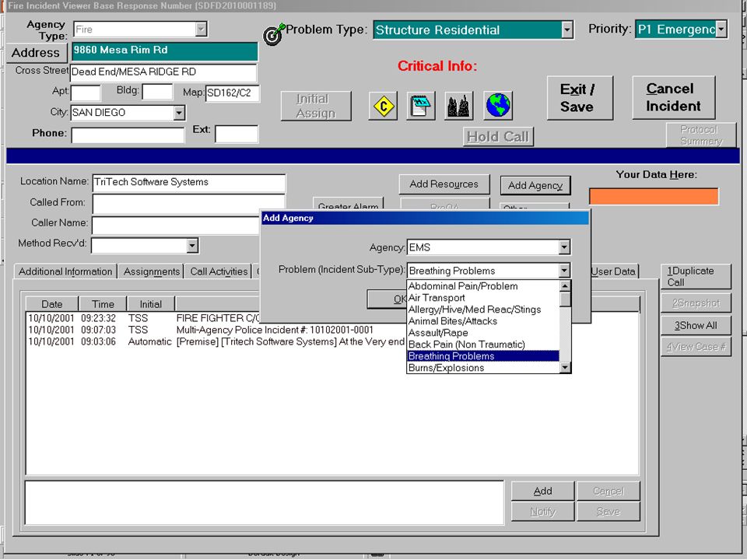This screenshot has height=560, width=747.
Task: Click the city buildings icon
Action: (458, 106)
